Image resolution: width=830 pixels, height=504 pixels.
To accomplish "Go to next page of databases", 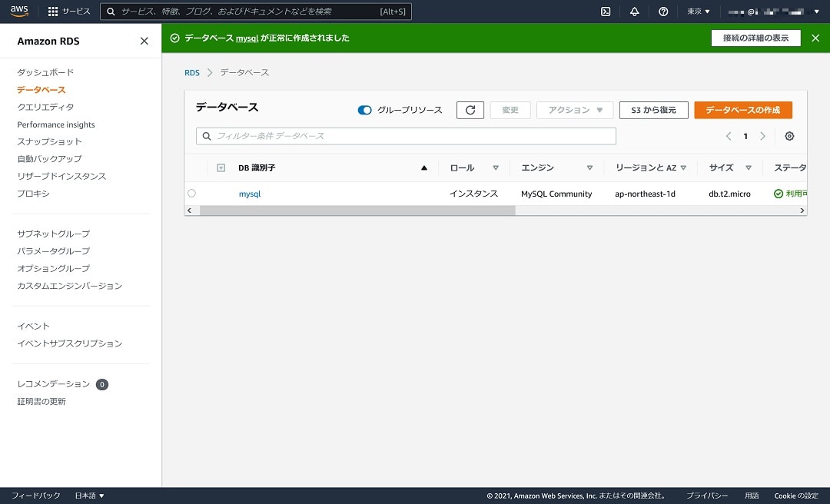I will pos(763,136).
